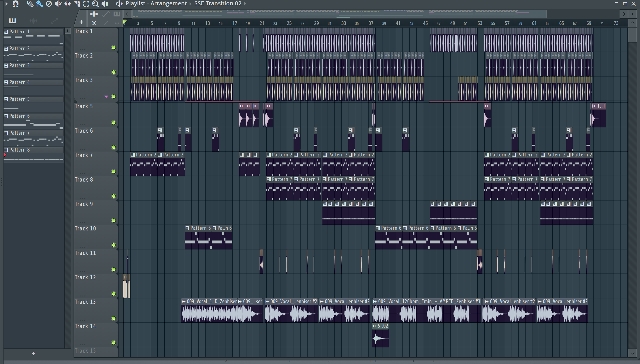Click the dot button right of overview

click(x=632, y=14)
